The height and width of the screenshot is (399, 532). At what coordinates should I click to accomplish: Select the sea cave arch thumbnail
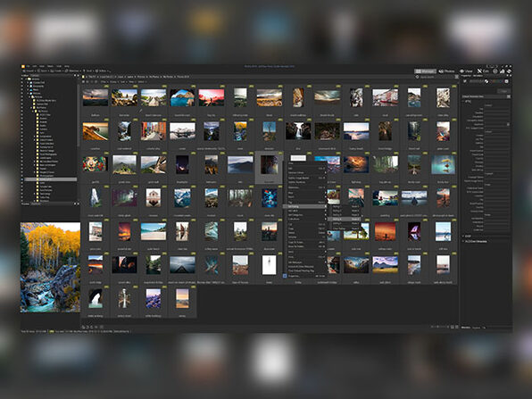[x=182, y=97]
